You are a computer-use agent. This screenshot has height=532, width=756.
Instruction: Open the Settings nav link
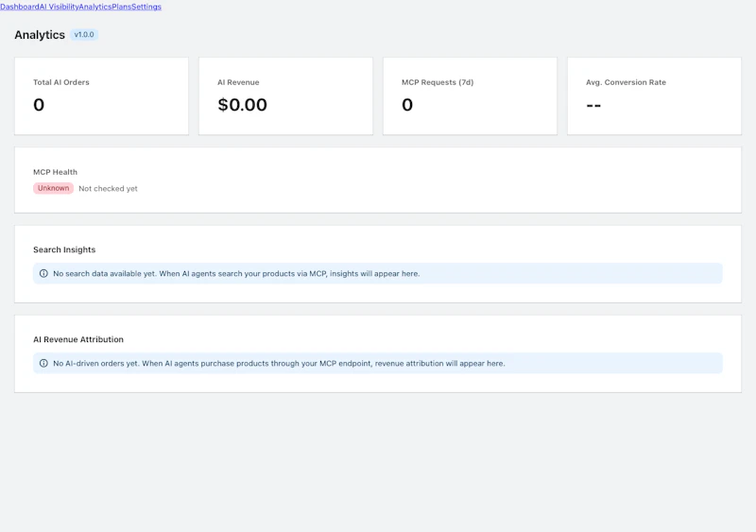click(146, 7)
